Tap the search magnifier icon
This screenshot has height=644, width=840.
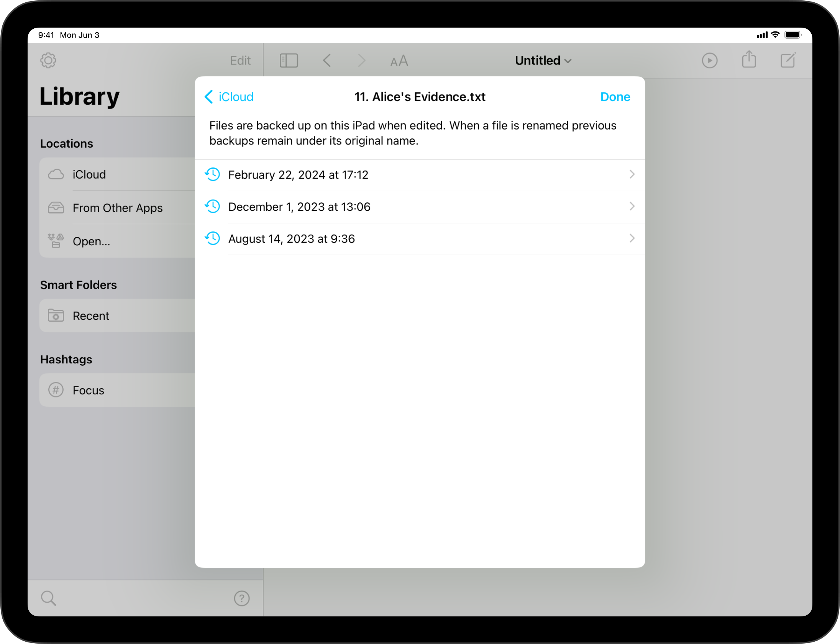point(48,598)
